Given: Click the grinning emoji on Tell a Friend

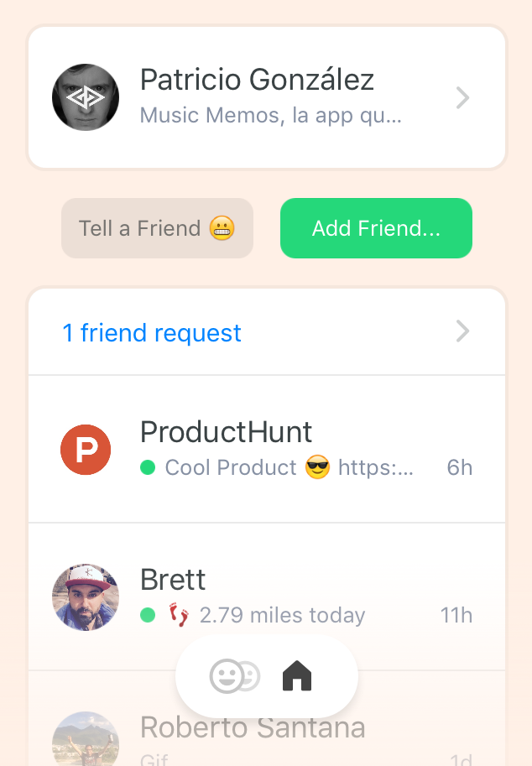Looking at the screenshot, I should tap(222, 228).
